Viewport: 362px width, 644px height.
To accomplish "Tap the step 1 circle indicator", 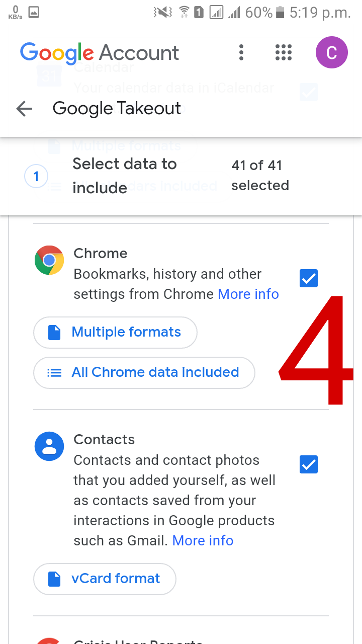I will 36,176.
